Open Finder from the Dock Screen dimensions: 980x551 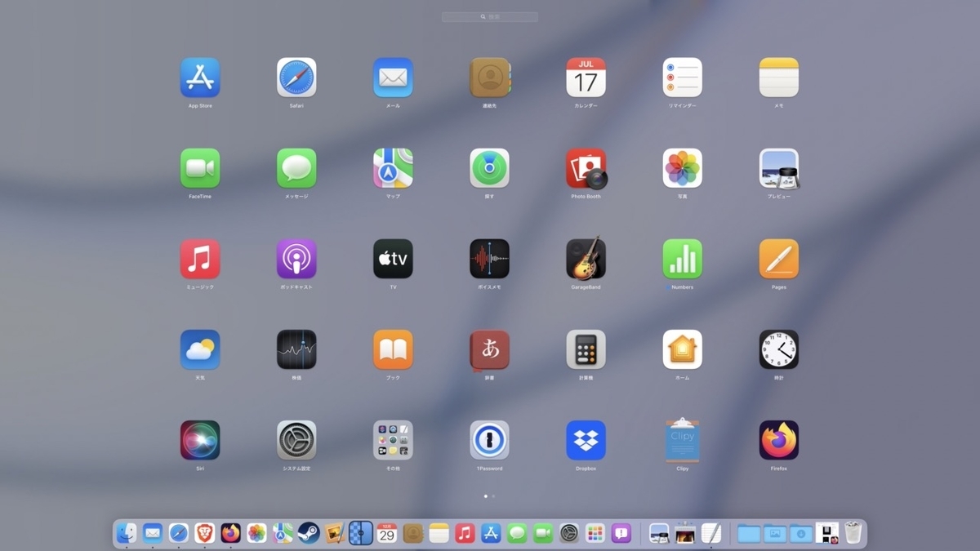coord(127,533)
